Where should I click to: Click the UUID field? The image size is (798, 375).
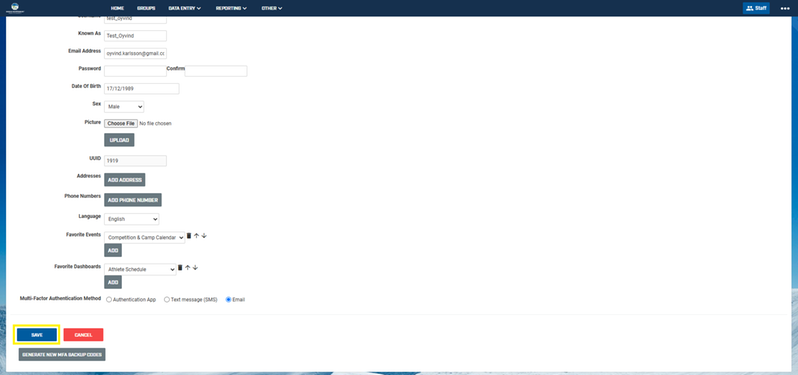tap(135, 161)
